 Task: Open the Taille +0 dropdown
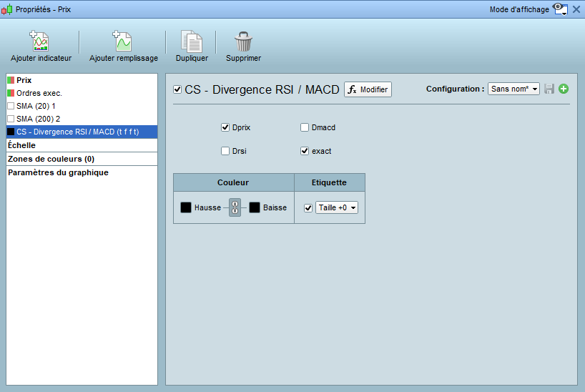coord(337,207)
